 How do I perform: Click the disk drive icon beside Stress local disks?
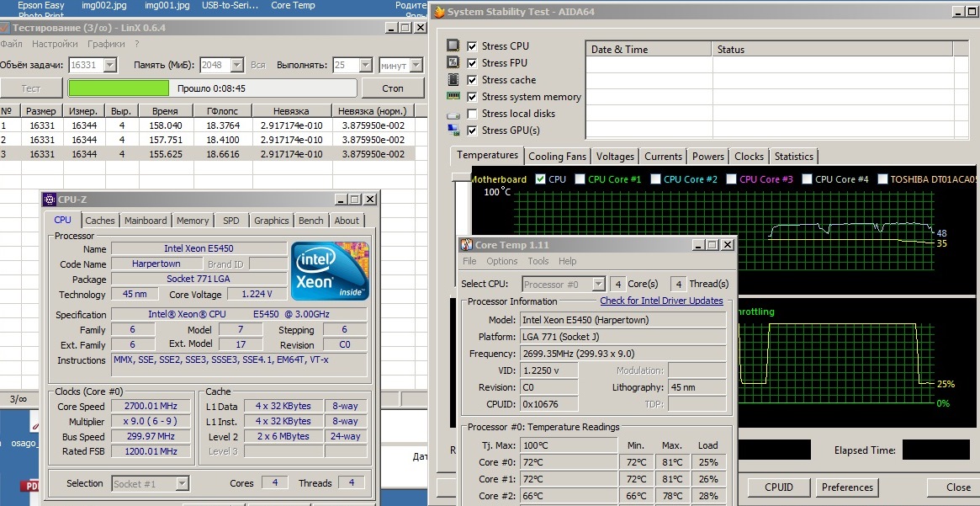pyautogui.click(x=453, y=115)
